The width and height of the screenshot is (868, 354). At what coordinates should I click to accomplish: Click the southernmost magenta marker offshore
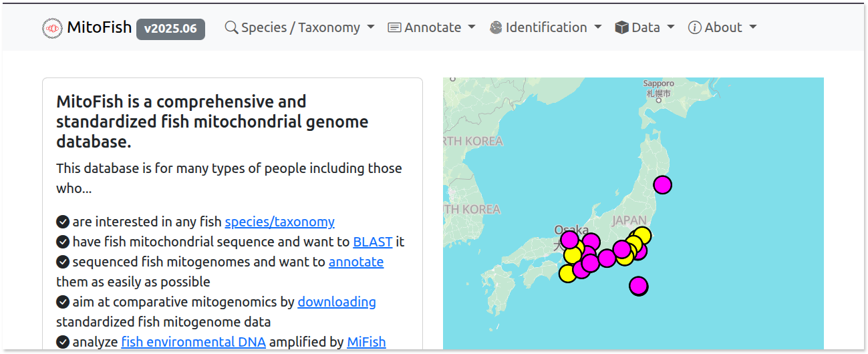(639, 286)
